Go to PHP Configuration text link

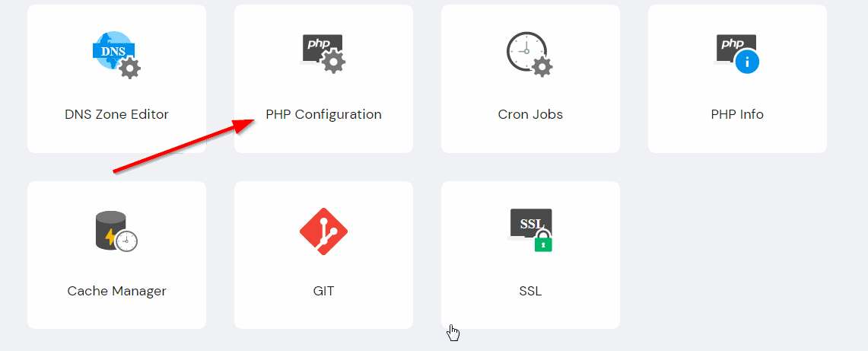pyautogui.click(x=324, y=115)
